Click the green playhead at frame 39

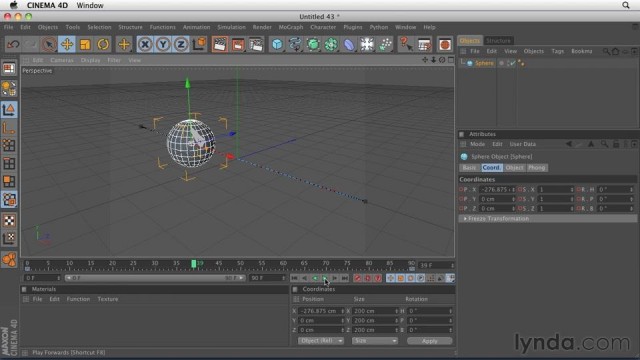pyautogui.click(x=193, y=264)
